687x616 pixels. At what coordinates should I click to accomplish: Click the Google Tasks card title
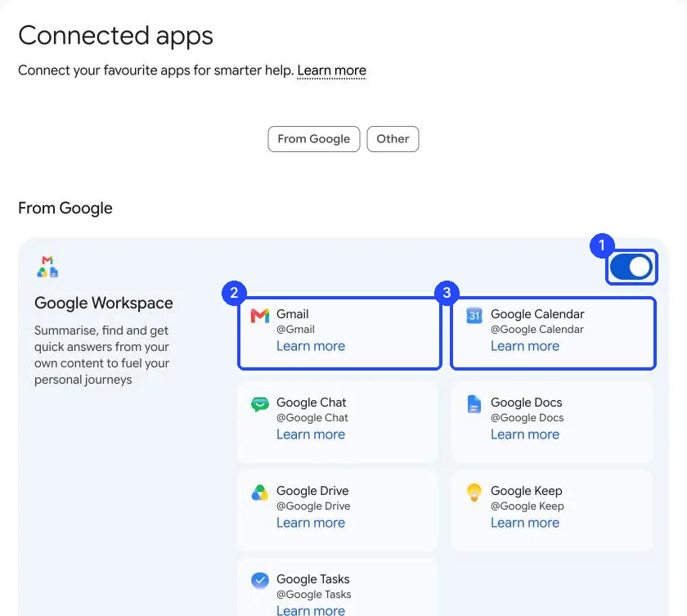click(x=312, y=579)
